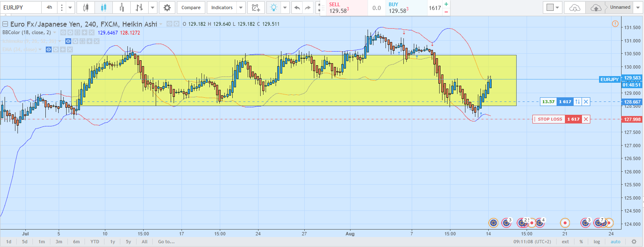
Task: Toggle visibility of the main EURJPY series
Action: [169, 24]
